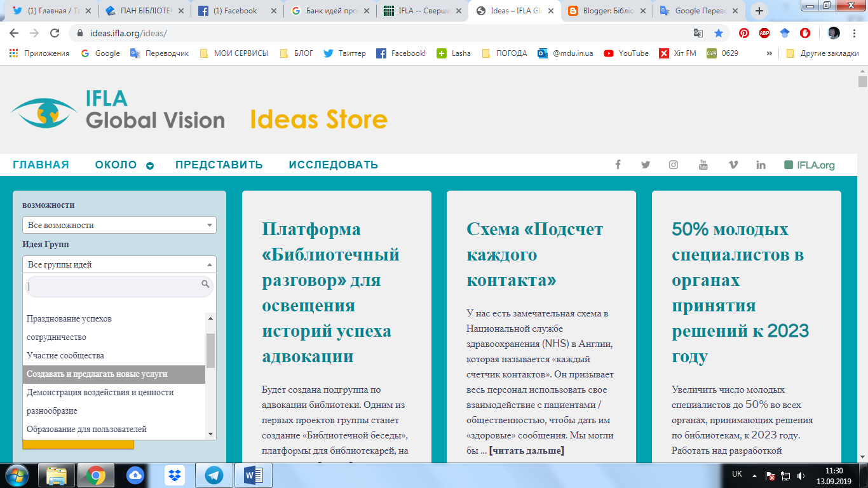
Task: Open the Vimeo icon in the header bar
Action: pos(732,165)
